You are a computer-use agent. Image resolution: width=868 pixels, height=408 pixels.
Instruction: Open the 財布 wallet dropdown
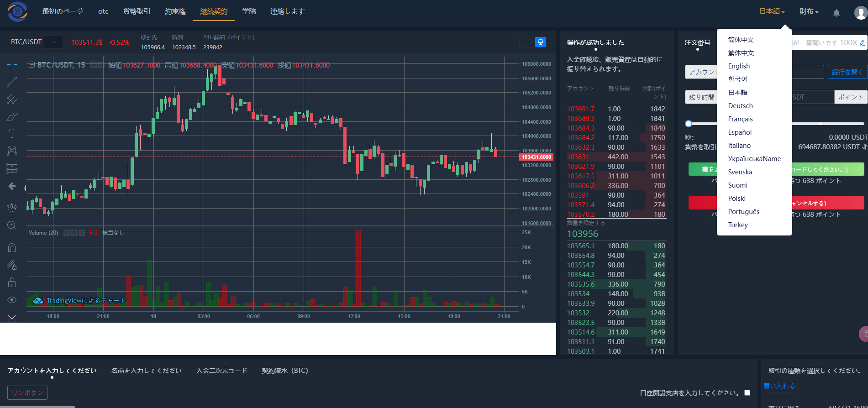point(809,12)
